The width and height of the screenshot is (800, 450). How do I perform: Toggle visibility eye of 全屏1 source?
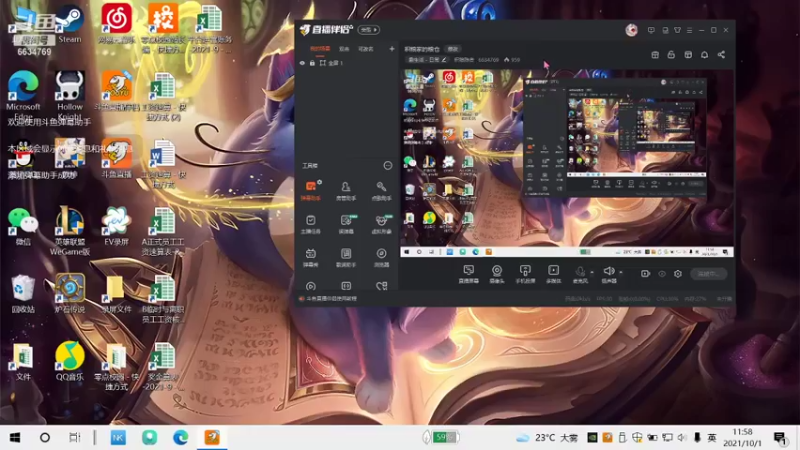pos(302,63)
